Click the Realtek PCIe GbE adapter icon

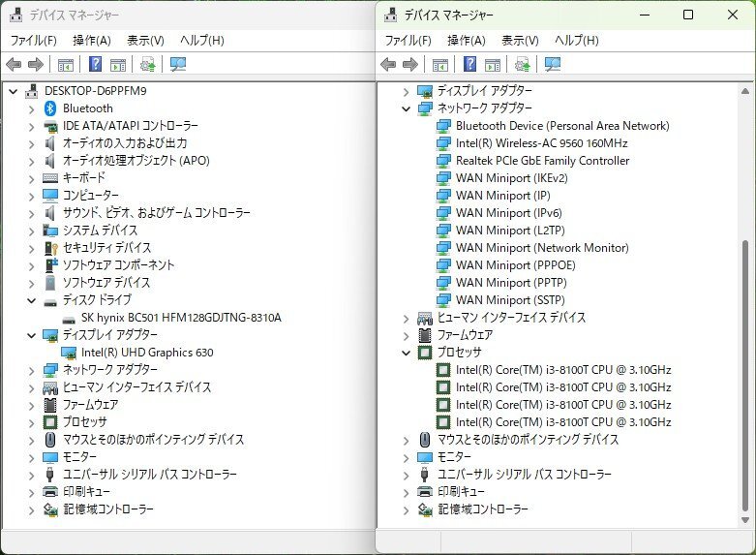tap(443, 161)
